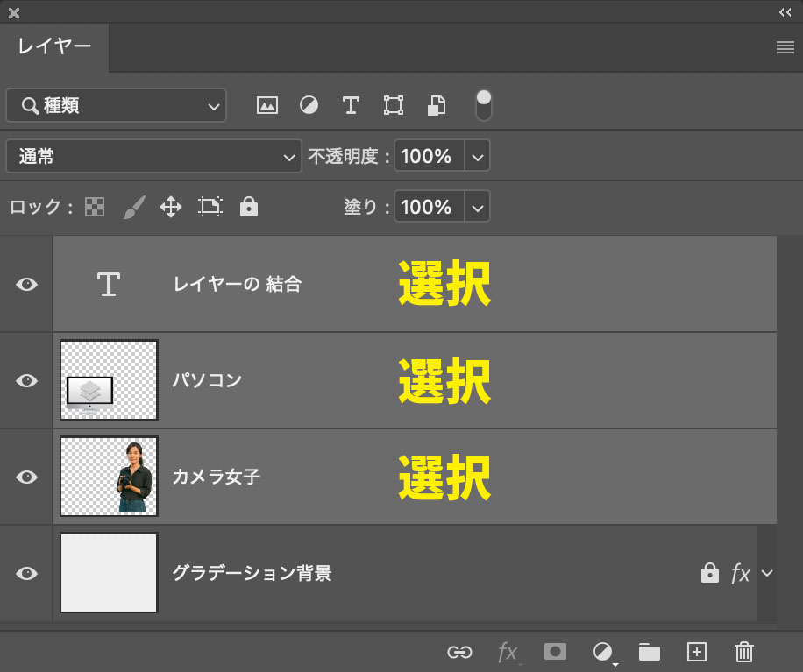Toggle layer filtering switch on/off
The image size is (803, 672).
[x=483, y=105]
